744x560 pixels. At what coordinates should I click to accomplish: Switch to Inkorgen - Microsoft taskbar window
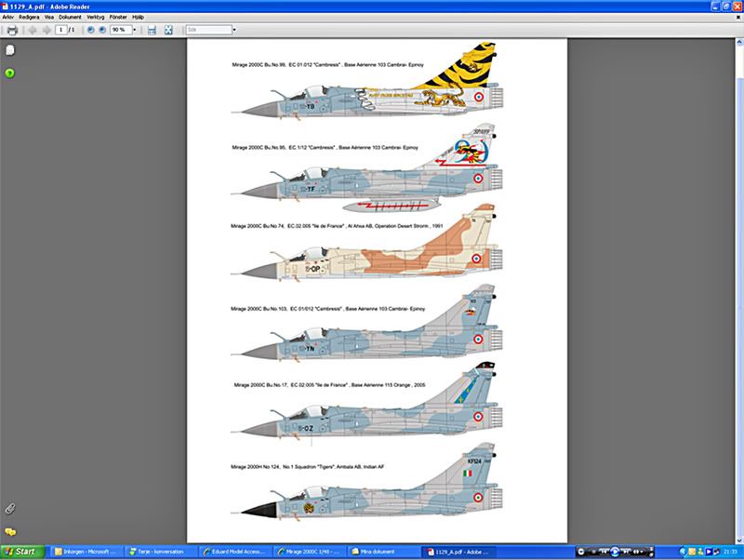coord(86,552)
